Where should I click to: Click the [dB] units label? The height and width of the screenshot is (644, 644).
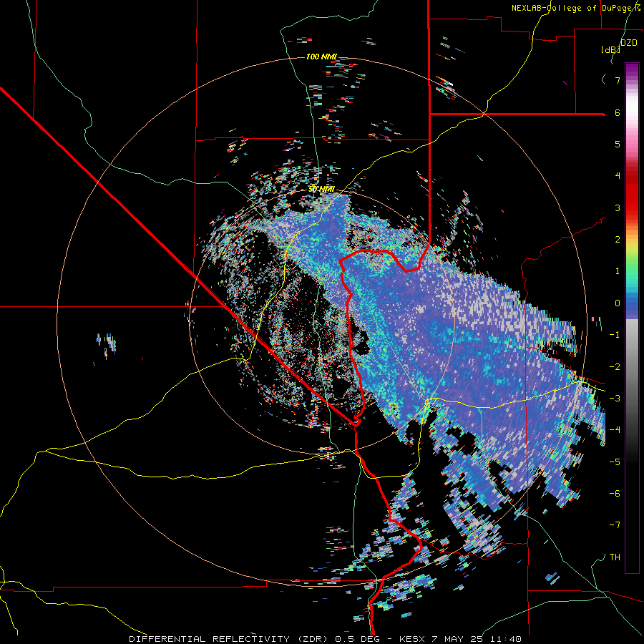point(611,49)
